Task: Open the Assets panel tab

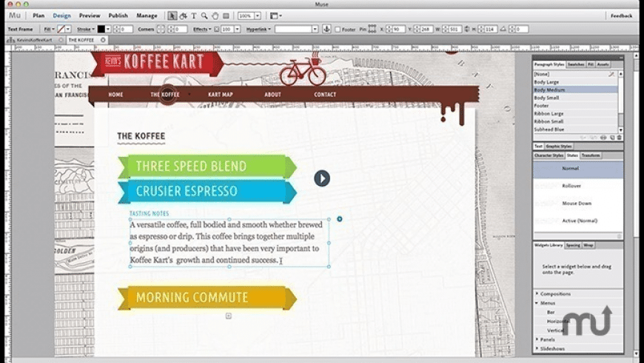Action: pyautogui.click(x=603, y=64)
